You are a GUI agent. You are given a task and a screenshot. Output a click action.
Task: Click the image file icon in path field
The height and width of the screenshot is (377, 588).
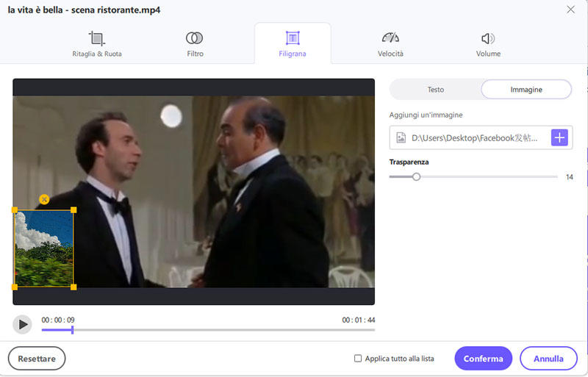click(401, 137)
